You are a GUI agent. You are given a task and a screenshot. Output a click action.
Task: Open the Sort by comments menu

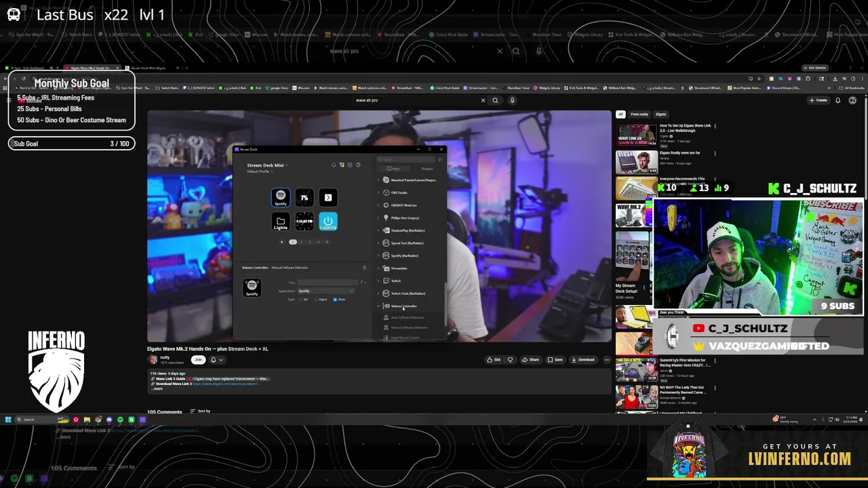pos(201,411)
